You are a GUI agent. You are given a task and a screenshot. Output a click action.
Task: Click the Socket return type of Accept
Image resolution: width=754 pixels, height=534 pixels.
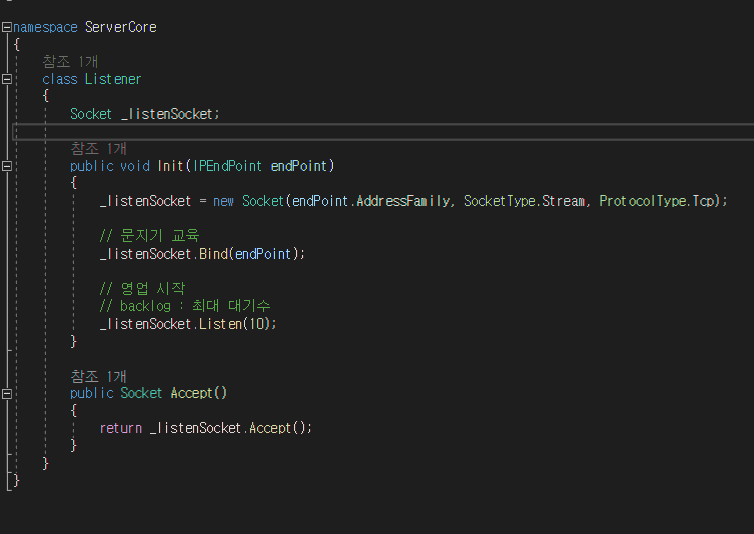tap(141, 394)
